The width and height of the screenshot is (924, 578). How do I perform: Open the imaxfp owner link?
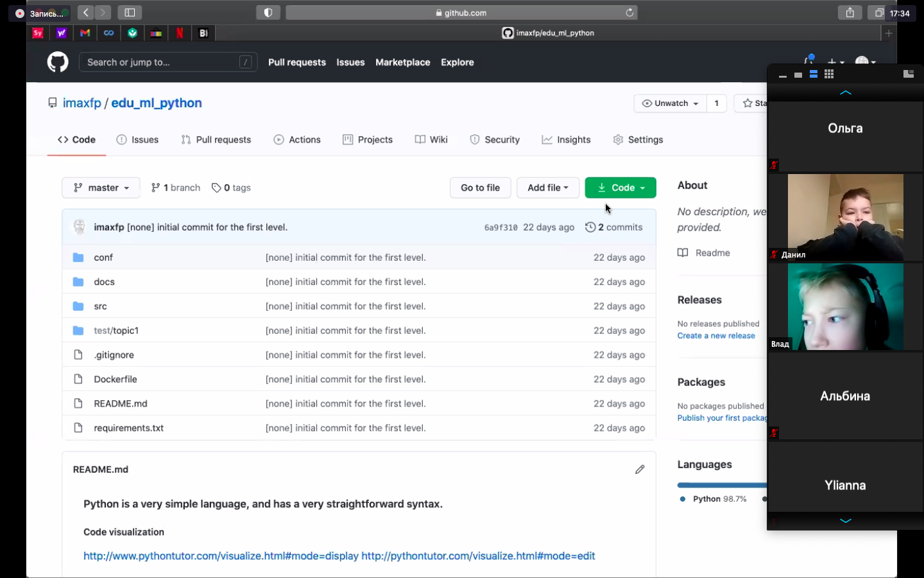[x=82, y=103]
